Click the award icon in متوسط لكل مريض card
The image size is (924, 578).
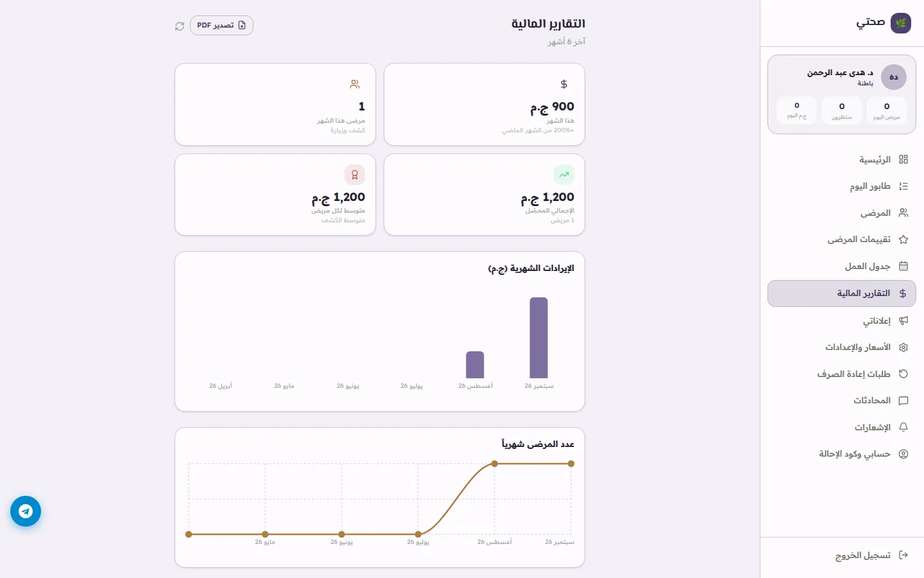click(x=355, y=175)
